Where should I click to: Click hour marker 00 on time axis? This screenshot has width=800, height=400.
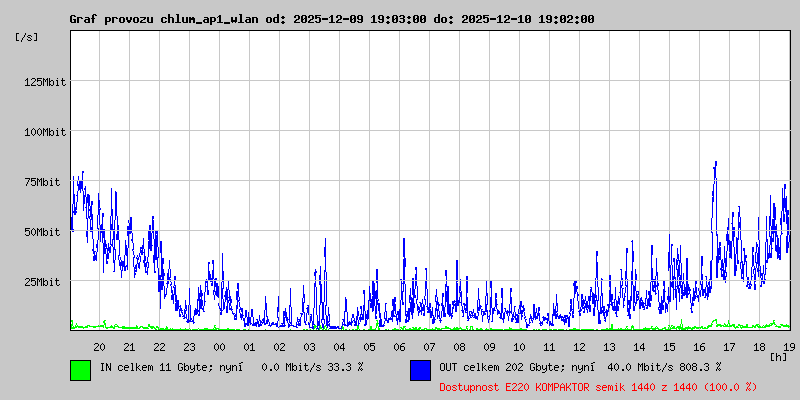click(x=219, y=346)
